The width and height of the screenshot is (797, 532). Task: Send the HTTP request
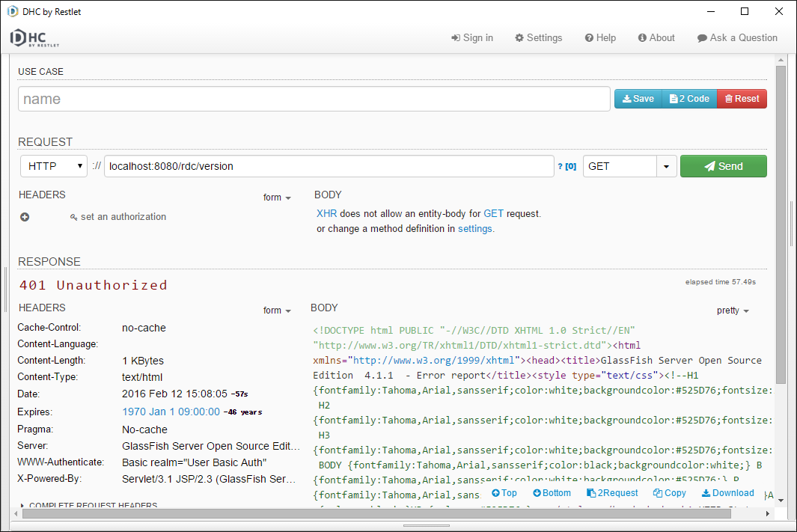tap(724, 166)
